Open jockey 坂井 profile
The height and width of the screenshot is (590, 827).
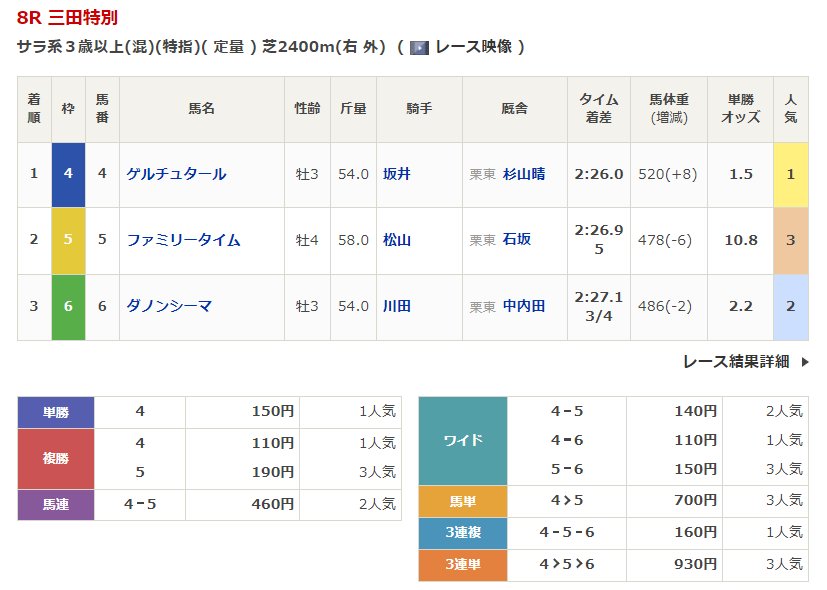coord(397,174)
